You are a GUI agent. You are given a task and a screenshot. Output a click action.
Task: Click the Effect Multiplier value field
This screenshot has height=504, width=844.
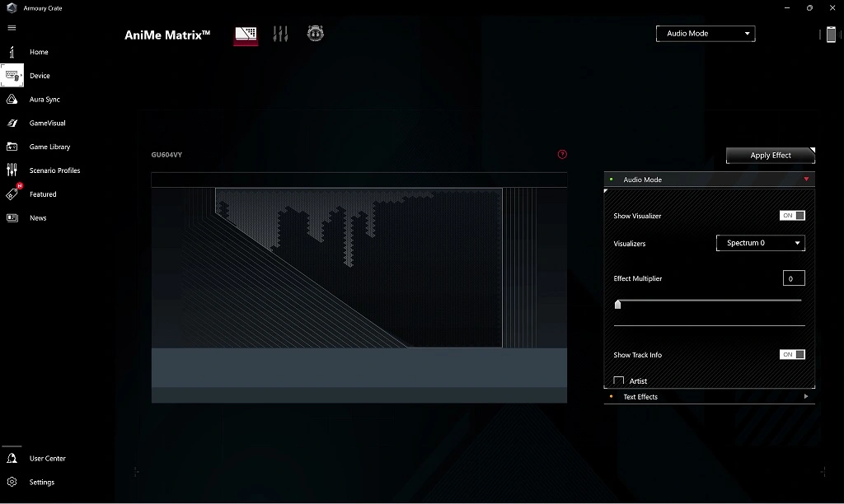coord(794,278)
